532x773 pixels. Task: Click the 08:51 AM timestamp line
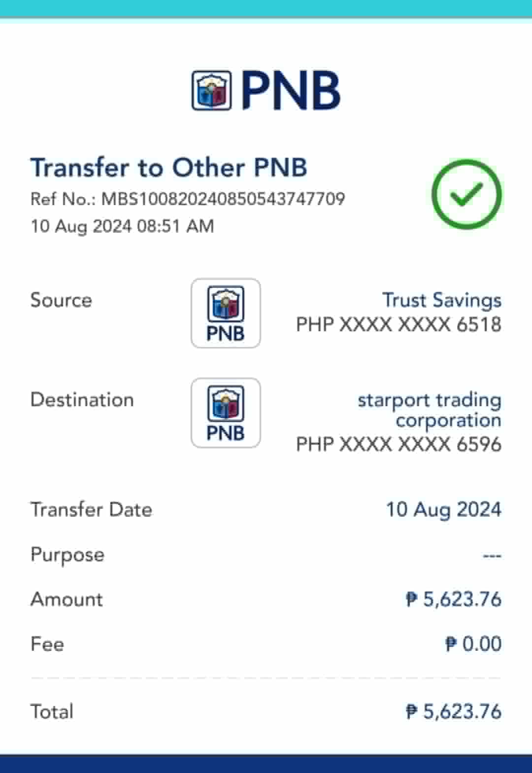(x=122, y=226)
